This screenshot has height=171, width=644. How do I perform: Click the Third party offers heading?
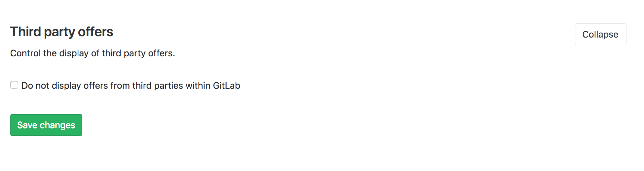tap(61, 32)
